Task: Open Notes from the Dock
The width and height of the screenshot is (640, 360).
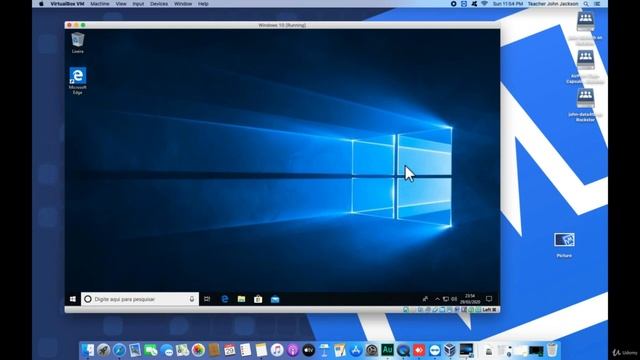Action: click(261, 350)
